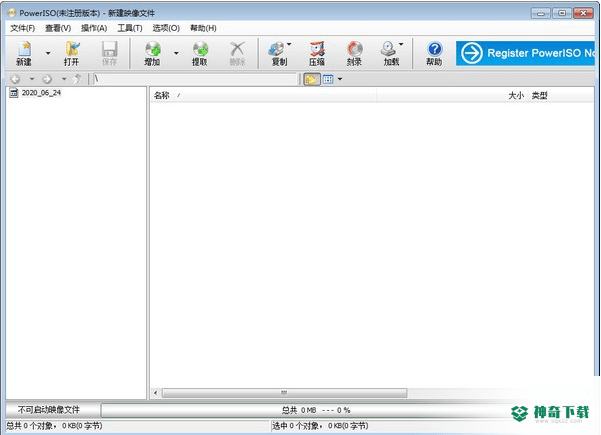Click the 刻录 (Burn) toolbar icon
601x435 pixels.
click(x=355, y=53)
